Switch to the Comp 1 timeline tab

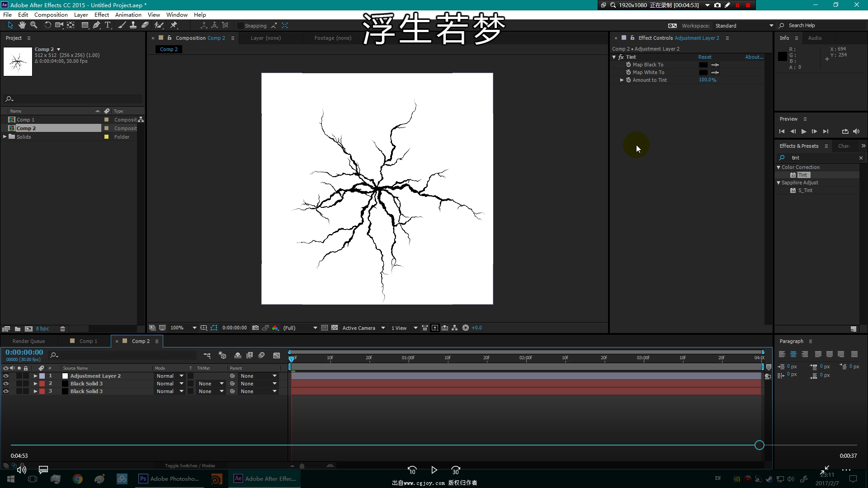(x=88, y=341)
